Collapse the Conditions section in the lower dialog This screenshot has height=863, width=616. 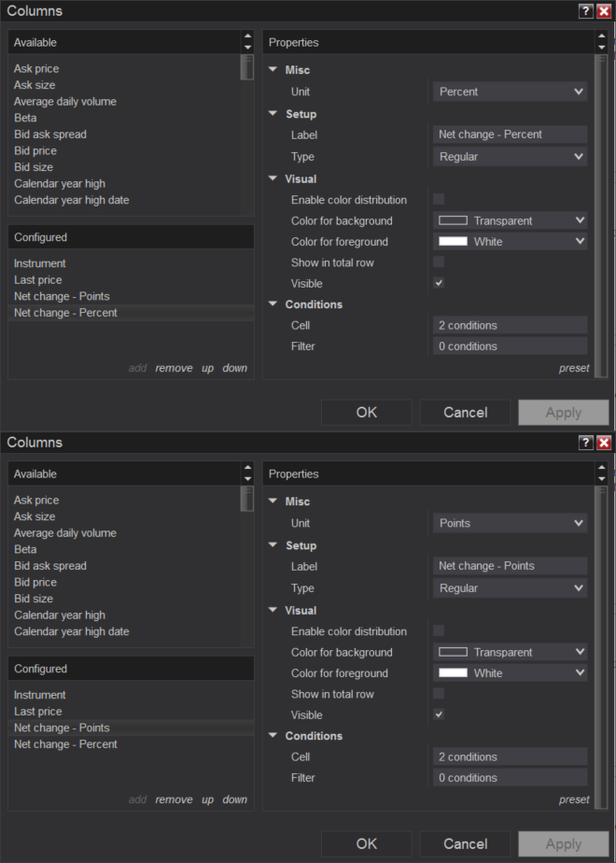(x=273, y=736)
